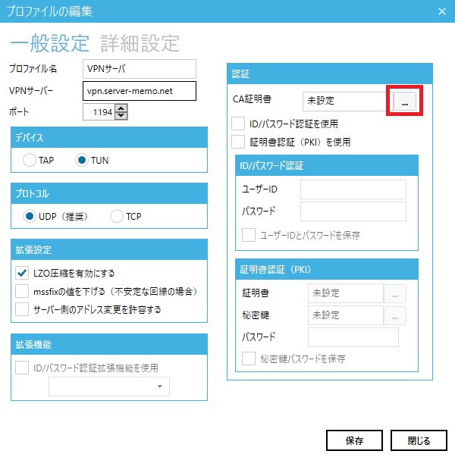Open the 拡張機能 dropdown list
Screen dimensions: 455x476
[x=109, y=387]
